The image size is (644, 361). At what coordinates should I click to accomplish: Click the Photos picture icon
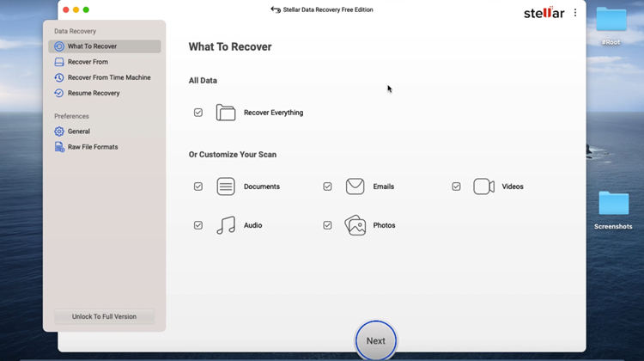coord(355,225)
